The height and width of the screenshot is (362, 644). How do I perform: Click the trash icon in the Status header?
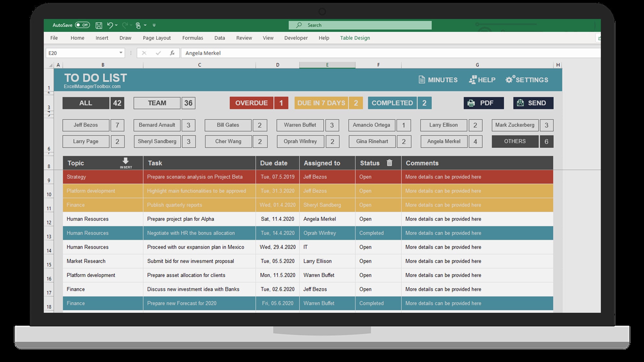[x=389, y=163]
